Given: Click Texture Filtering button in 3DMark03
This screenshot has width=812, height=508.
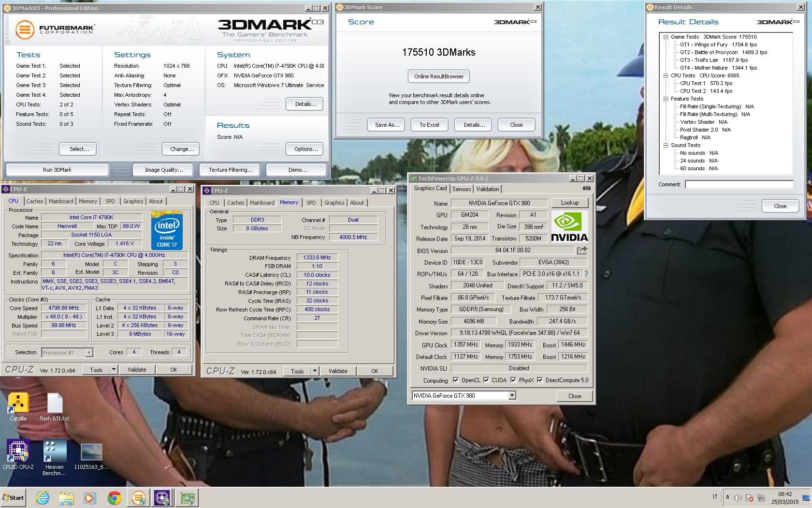Looking at the screenshot, I should tap(231, 170).
